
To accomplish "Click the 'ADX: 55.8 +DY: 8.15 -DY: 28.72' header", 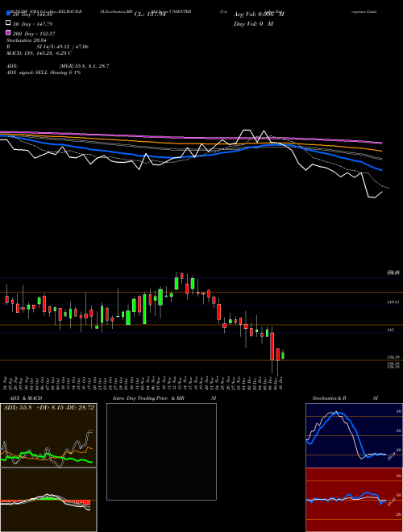I will pos(48,407).
